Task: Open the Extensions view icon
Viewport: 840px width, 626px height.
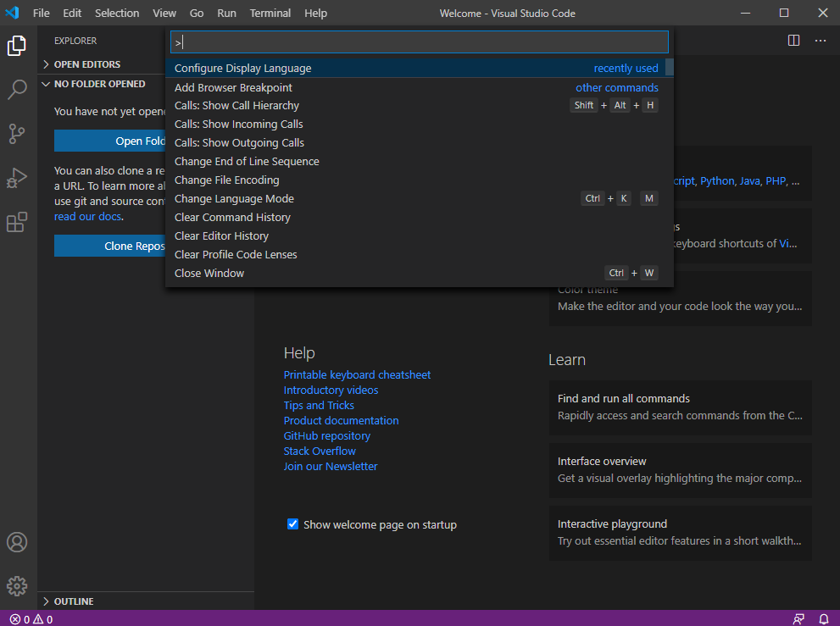Action: [x=17, y=222]
